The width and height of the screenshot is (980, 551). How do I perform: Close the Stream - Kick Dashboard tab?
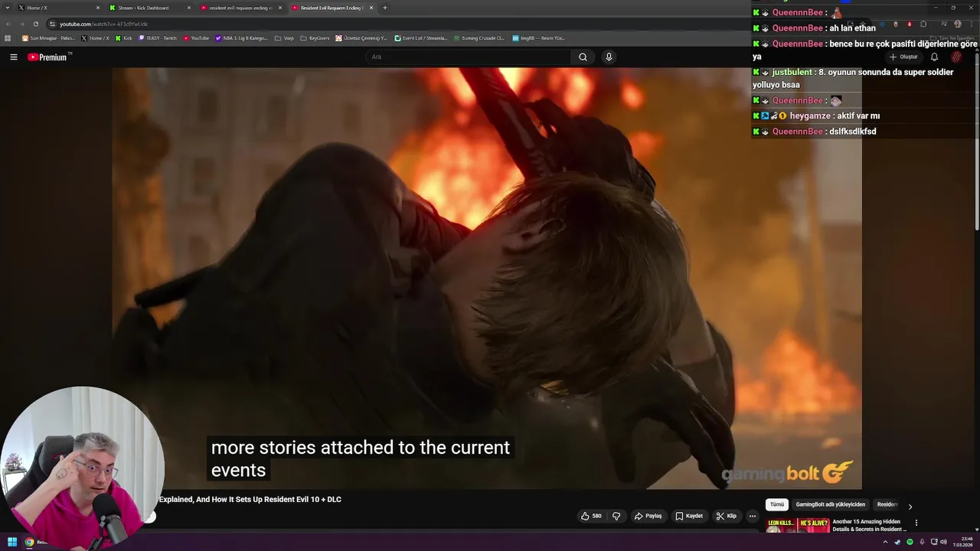[189, 8]
